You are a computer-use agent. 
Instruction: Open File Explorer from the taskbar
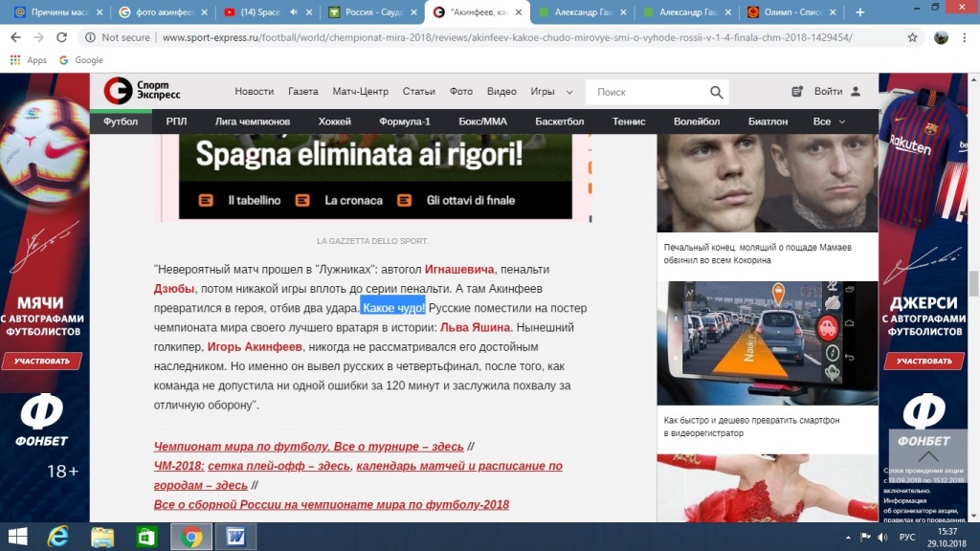[x=102, y=537]
